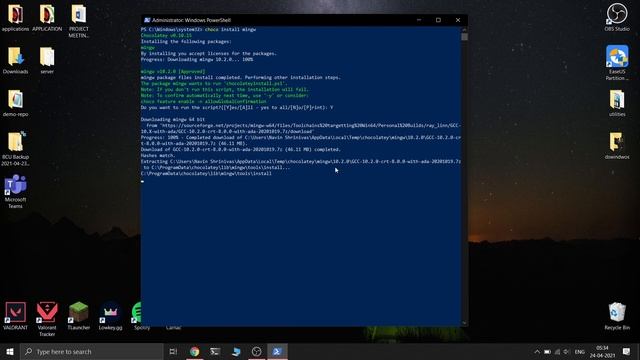
Task: Open the server file icon
Action: 47,60
